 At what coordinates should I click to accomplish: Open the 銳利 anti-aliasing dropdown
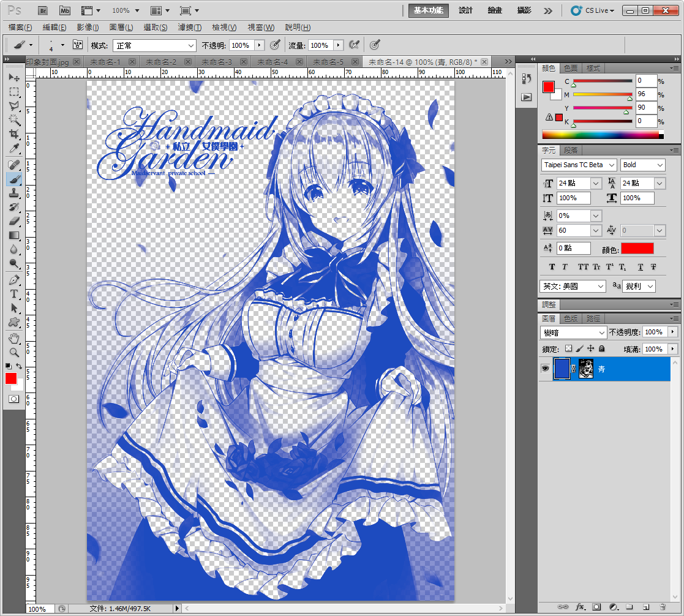[639, 286]
